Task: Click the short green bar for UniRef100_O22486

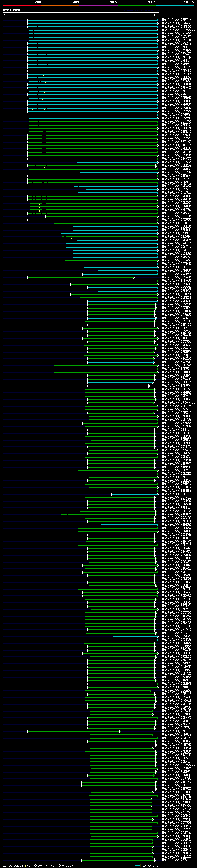Action: (81, 277)
